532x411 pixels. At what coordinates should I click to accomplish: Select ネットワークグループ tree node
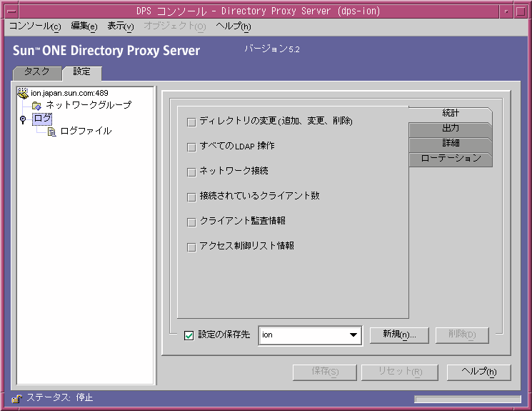89,105
